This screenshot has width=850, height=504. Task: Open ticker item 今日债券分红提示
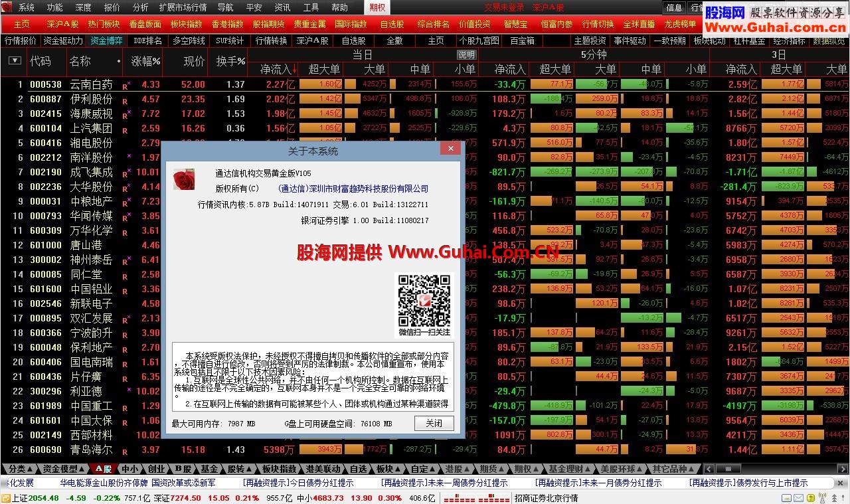(x=298, y=483)
